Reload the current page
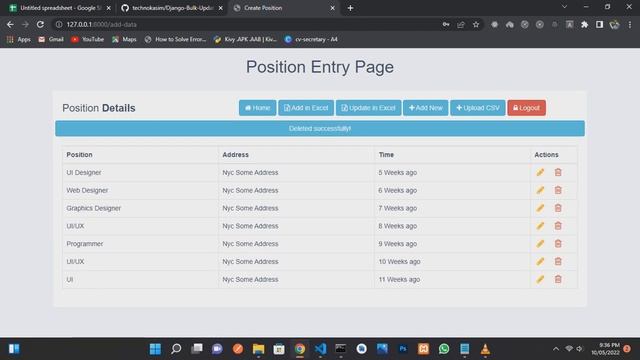This screenshot has width=640, height=360. pos(40,24)
